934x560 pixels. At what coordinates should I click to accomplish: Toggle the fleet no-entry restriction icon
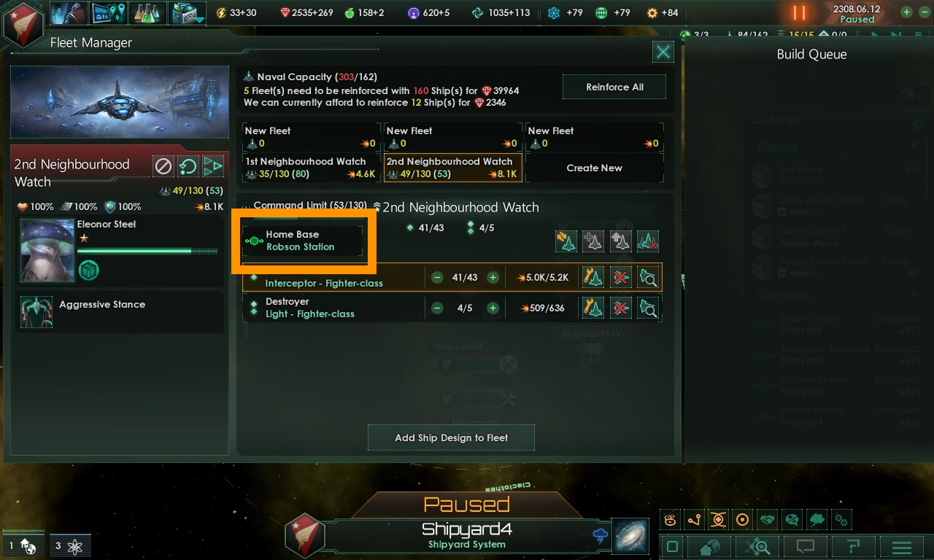[163, 166]
